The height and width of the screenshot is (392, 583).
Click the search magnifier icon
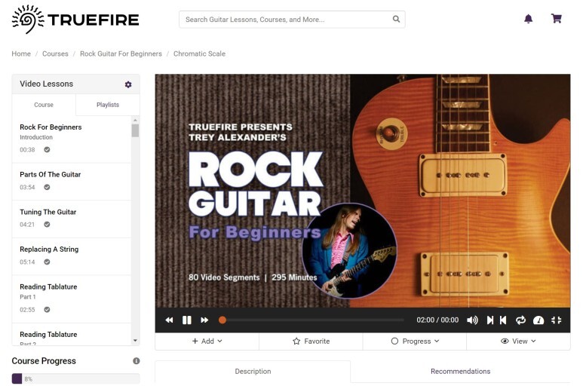(x=397, y=19)
